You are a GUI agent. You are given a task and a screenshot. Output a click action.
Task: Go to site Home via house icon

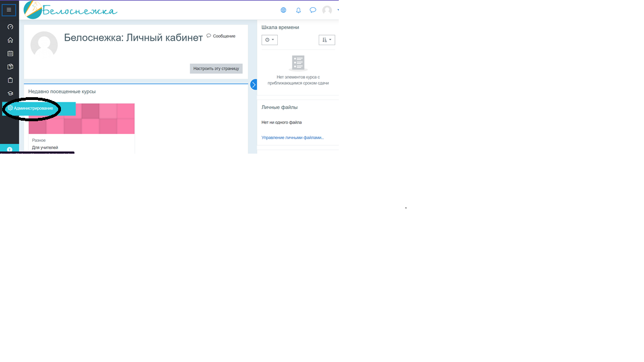pyautogui.click(x=10, y=40)
